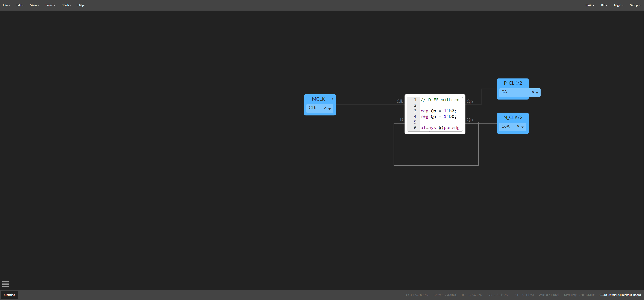Remove the 0A pin from P_CLK/2 block
Viewport: 644px width, 300px height.
tap(533, 92)
